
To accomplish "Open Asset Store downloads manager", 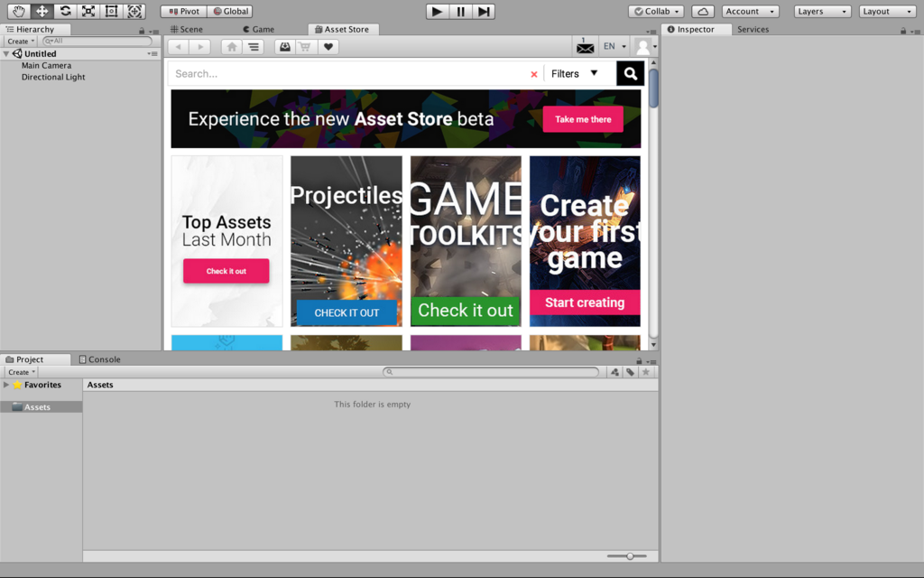I will pos(284,47).
